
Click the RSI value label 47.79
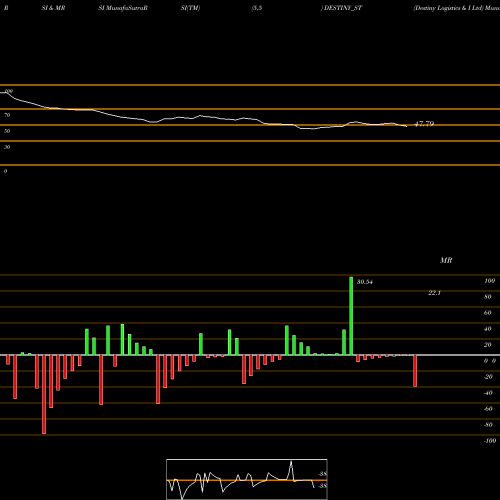click(424, 124)
